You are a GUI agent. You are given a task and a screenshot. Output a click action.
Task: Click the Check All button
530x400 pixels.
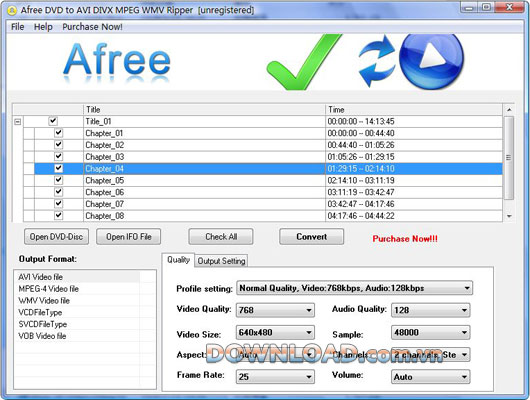click(x=221, y=237)
